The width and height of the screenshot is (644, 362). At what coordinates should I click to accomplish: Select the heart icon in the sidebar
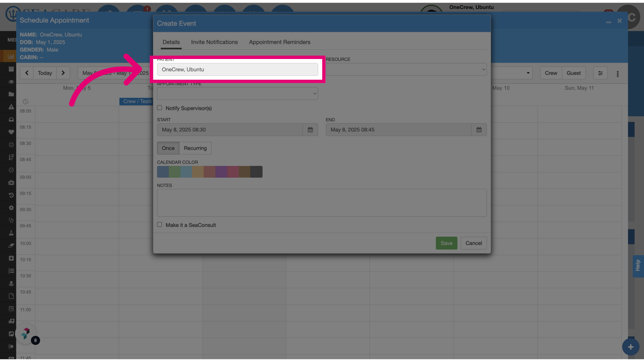(x=11, y=132)
